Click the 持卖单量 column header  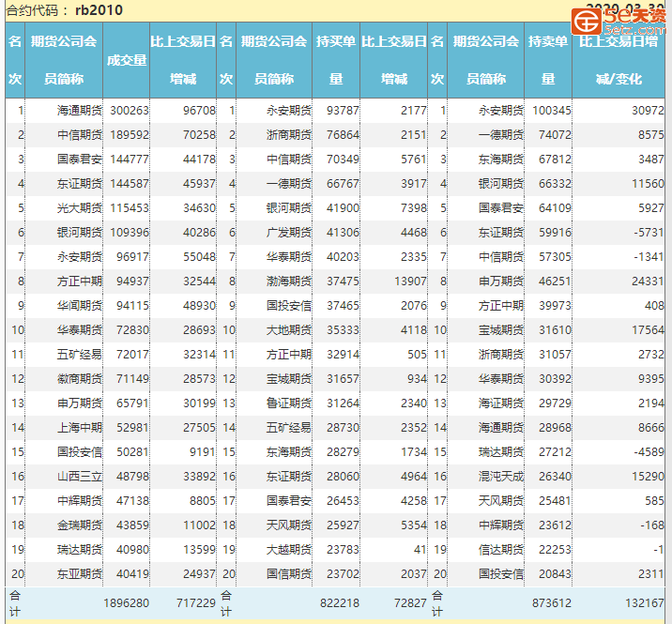point(548,60)
